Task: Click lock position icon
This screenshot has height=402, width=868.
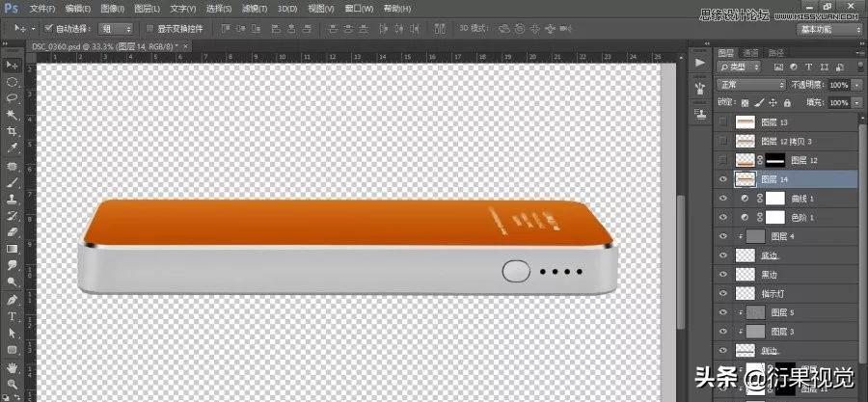Action: (x=773, y=103)
